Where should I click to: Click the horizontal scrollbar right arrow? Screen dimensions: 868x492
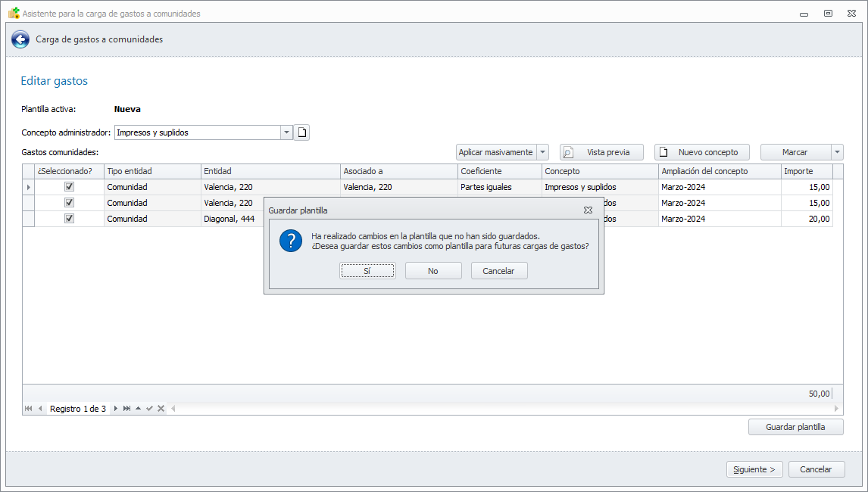[x=836, y=409]
